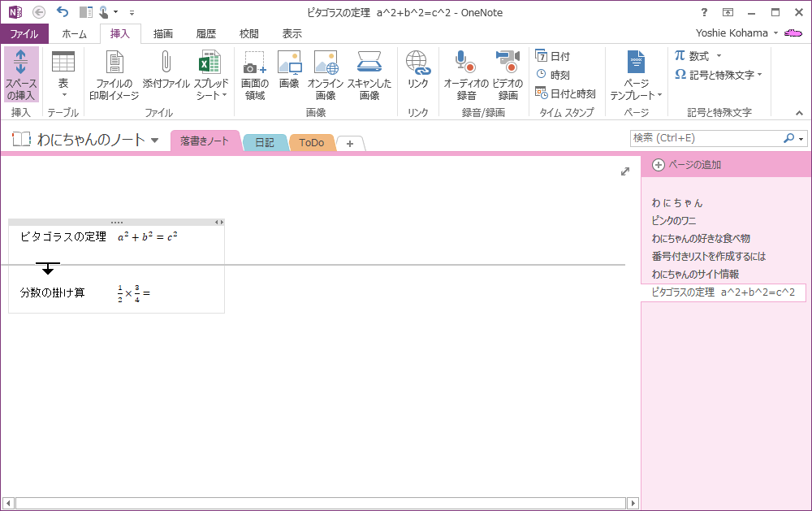Image resolution: width=812 pixels, height=511 pixels.
Task: Open search scope dropdown arrow
Action: [801, 138]
